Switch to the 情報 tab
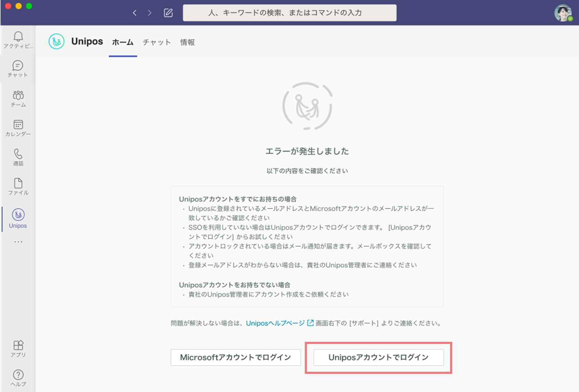 point(187,43)
